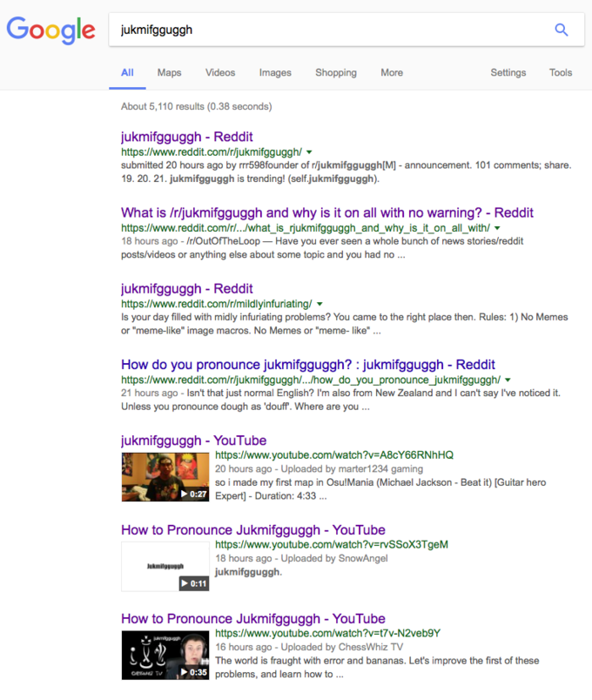Open the Reddit result for mildlyinfuriating
This screenshot has height=700, width=592.
(186, 288)
